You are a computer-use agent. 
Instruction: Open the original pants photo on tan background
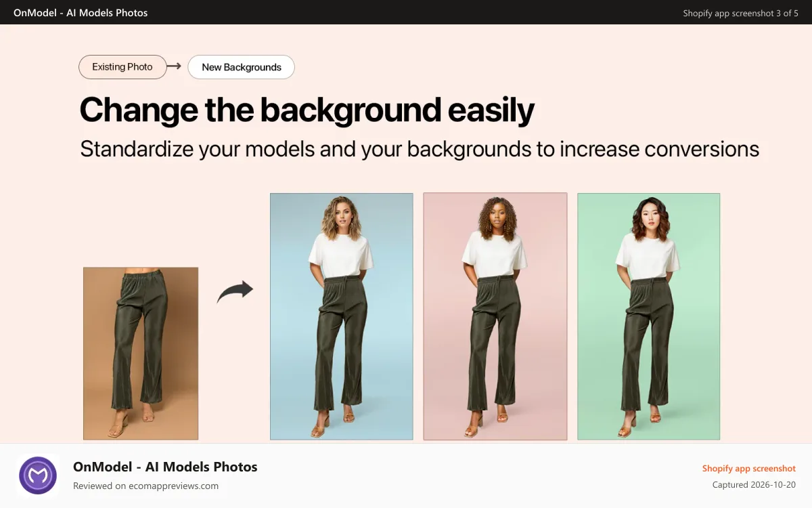[x=141, y=354]
